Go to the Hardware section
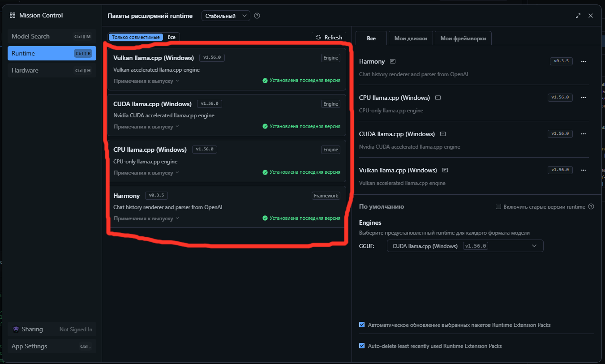This screenshot has width=605, height=364. click(x=52, y=70)
